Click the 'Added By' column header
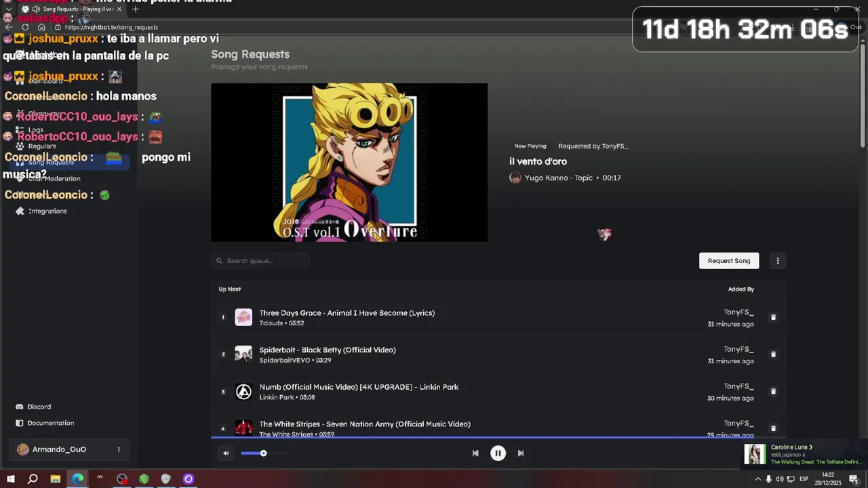868x488 pixels. click(741, 289)
